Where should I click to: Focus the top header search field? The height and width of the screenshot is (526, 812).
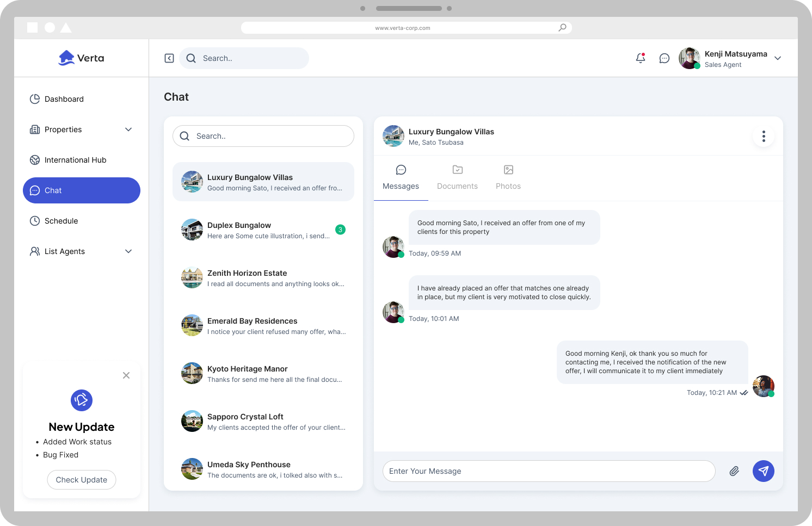pos(244,58)
